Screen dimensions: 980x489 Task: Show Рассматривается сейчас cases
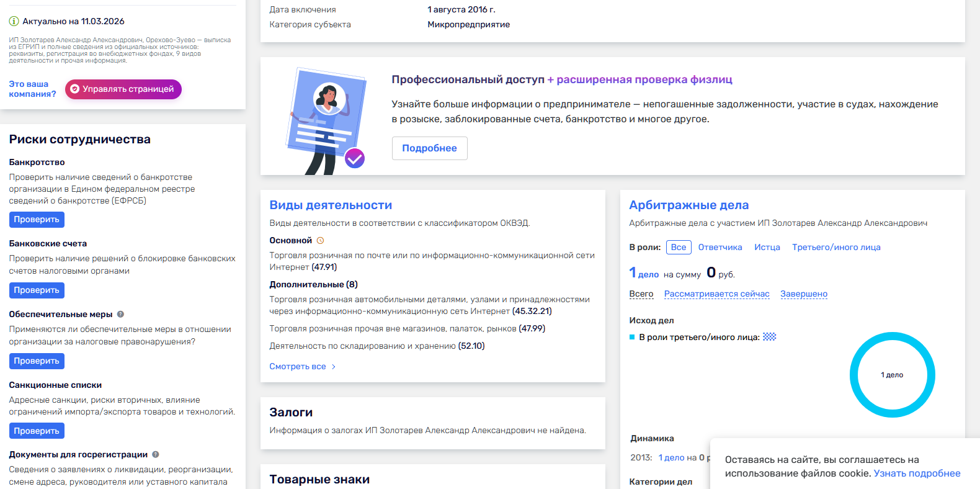[716, 294]
